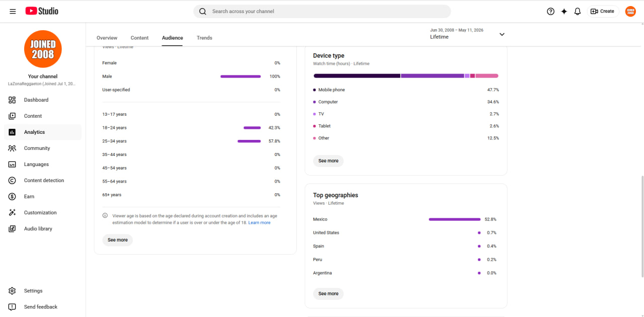Open the notifications bell
Screen dimensions: 644x317
point(578,11)
